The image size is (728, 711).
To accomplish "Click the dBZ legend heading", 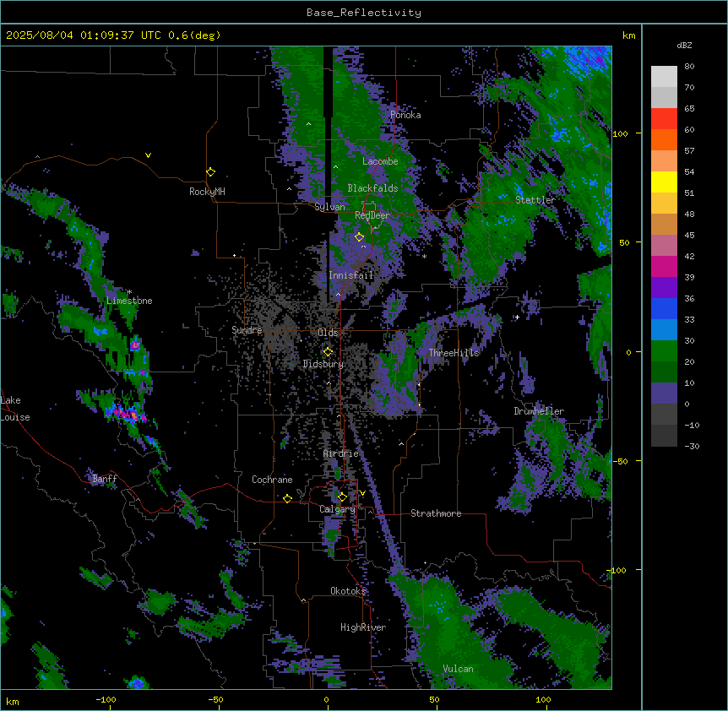I will pos(684,45).
